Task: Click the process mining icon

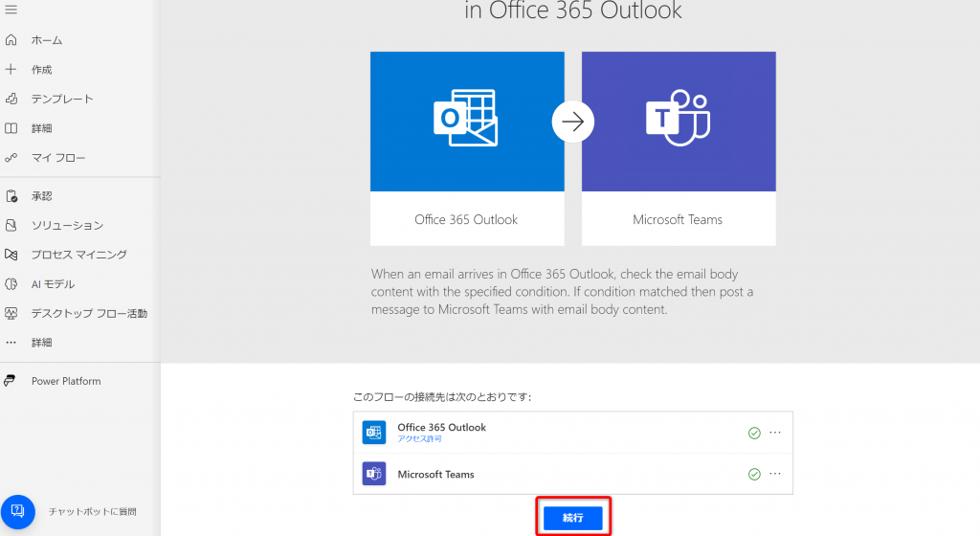Action: click(x=11, y=255)
